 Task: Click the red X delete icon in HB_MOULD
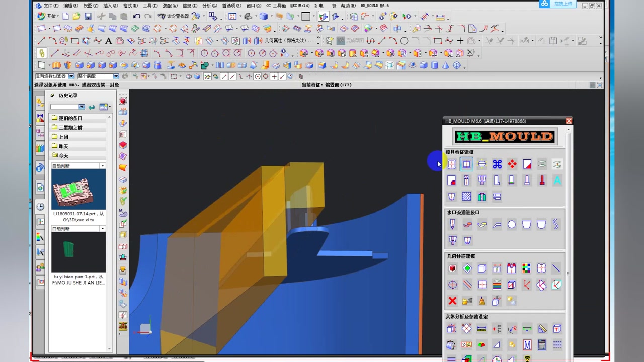click(452, 301)
